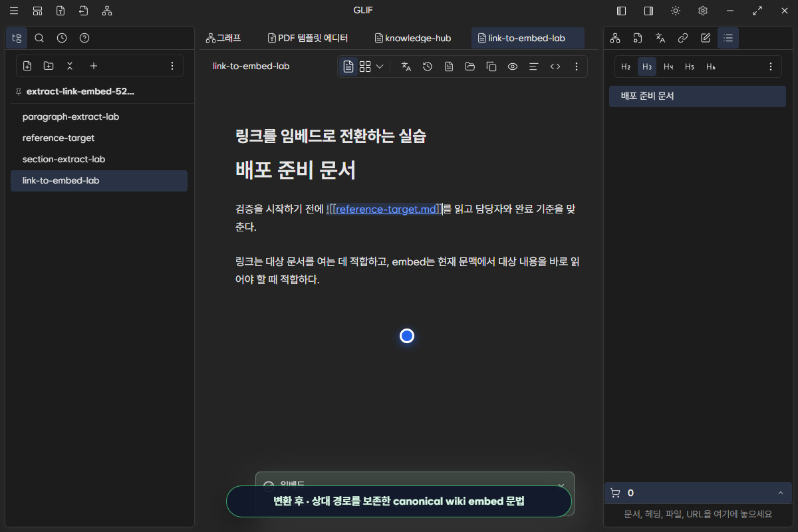Click the PDF template file icon in the title bar
The width and height of the screenshot is (798, 532).
coord(61,11)
